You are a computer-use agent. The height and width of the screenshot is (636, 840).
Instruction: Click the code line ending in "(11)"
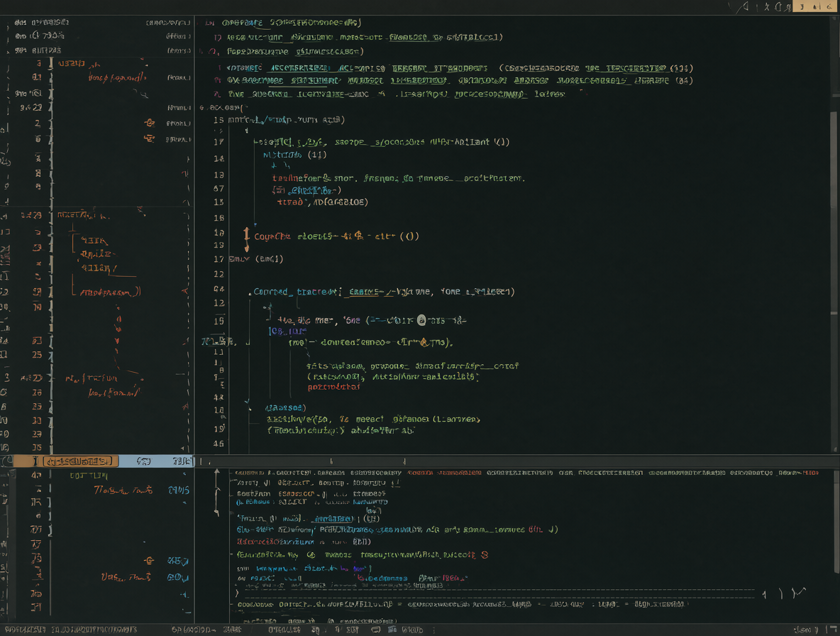click(x=294, y=155)
